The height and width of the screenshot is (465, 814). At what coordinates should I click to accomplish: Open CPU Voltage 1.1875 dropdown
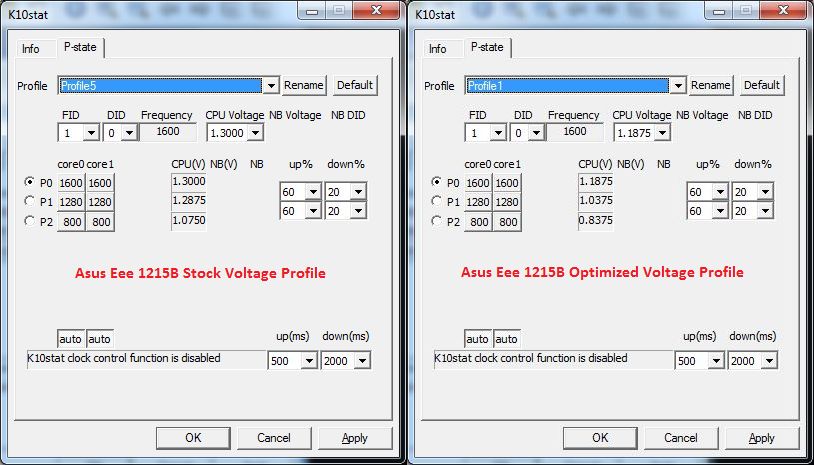[661, 133]
